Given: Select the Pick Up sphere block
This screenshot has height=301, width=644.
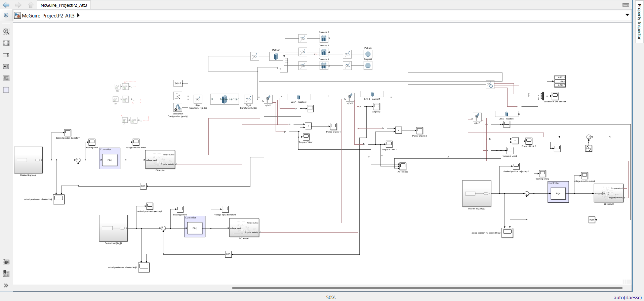Looking at the screenshot, I should tap(368, 54).
